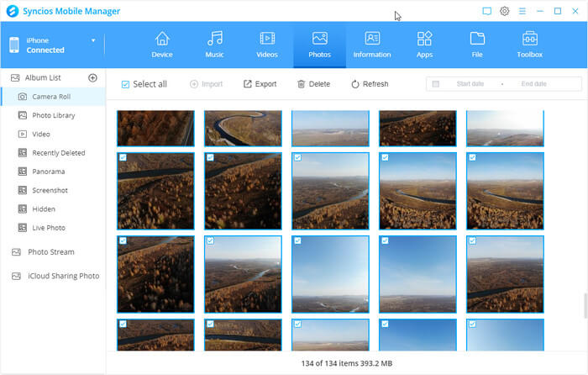
Task: Open the Recently Deleted album
Action: [x=54, y=153]
